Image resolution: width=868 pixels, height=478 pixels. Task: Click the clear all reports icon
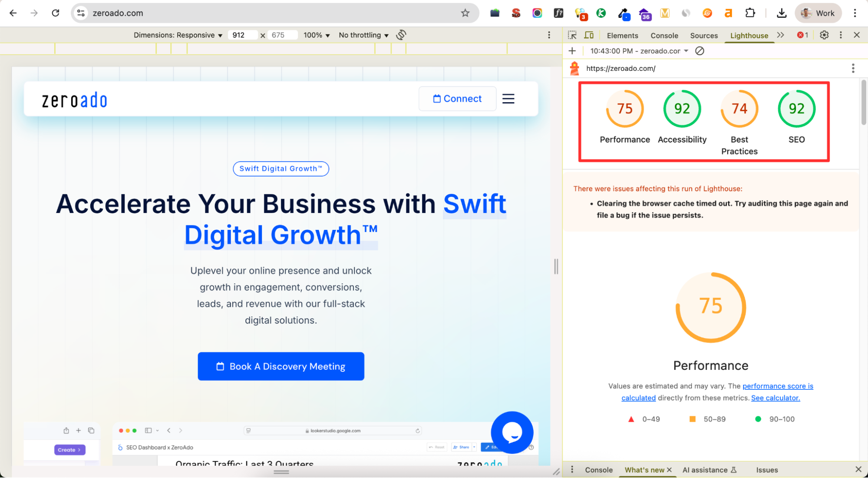click(x=700, y=51)
